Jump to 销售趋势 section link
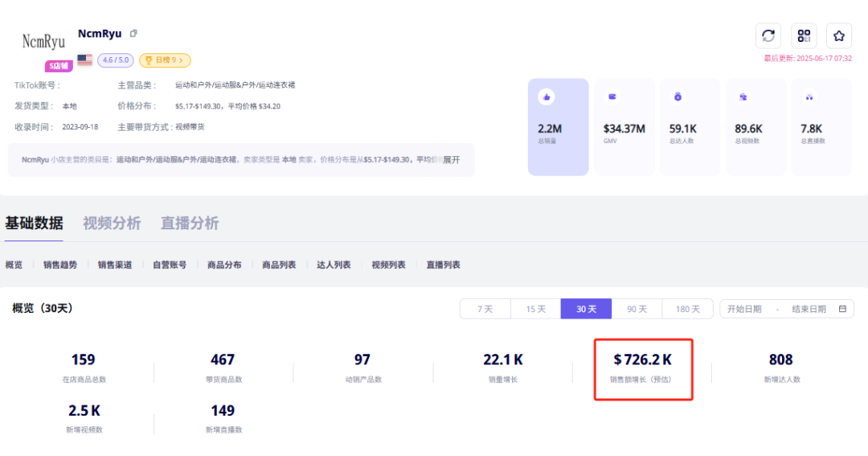Screen dimensions: 868x456 click(x=60, y=265)
